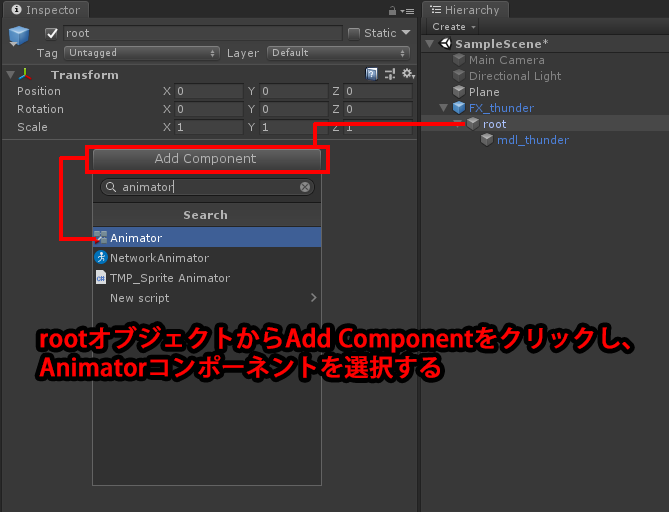Click the New script chevron arrow
669x512 pixels.
pyautogui.click(x=314, y=297)
